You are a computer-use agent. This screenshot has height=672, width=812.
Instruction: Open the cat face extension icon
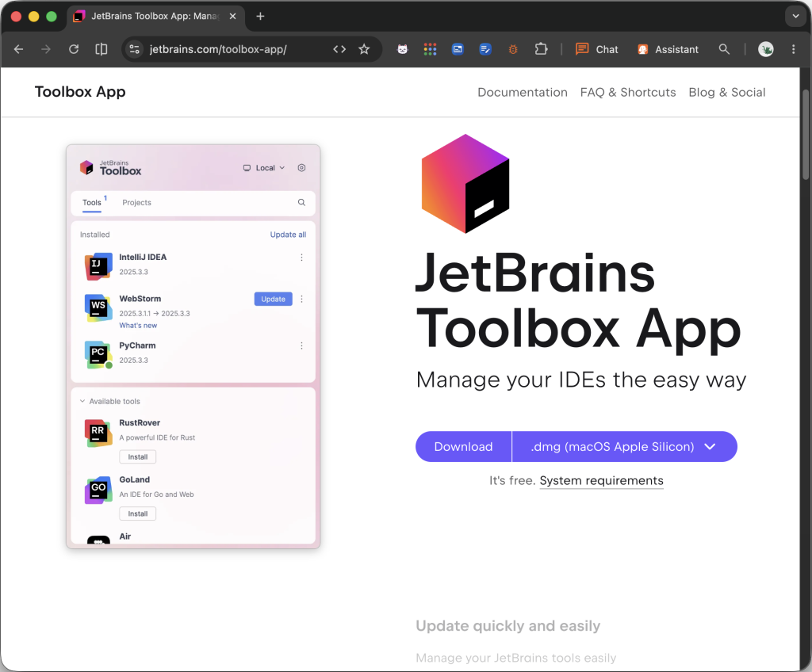click(x=402, y=49)
